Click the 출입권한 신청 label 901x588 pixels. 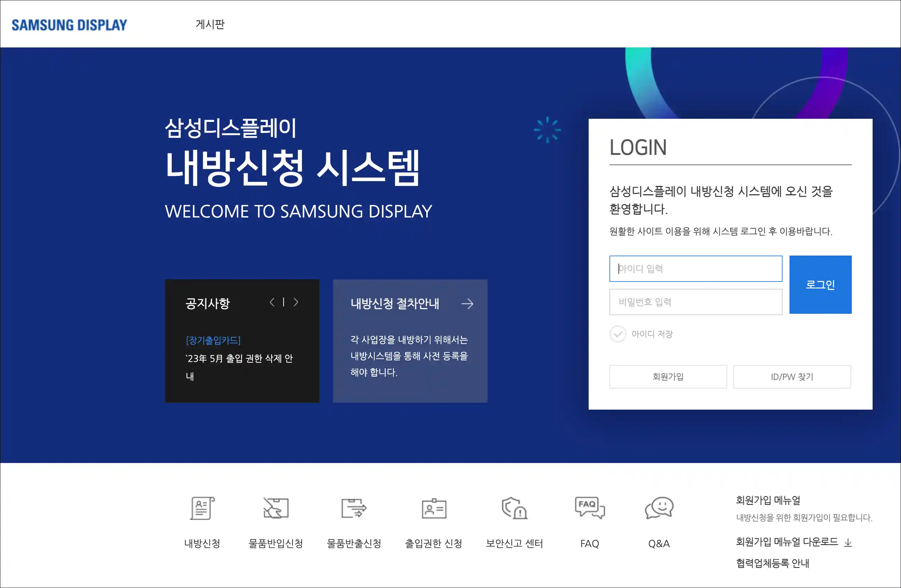434,543
